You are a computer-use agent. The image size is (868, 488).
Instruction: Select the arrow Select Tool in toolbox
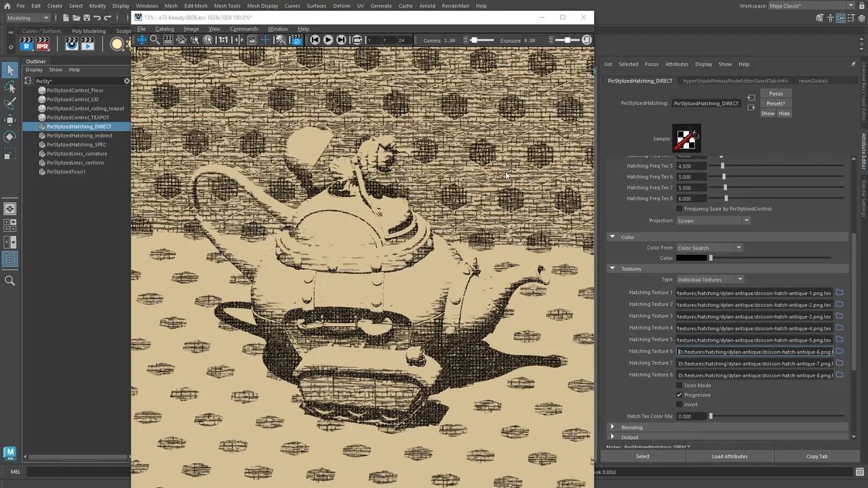click(x=10, y=70)
